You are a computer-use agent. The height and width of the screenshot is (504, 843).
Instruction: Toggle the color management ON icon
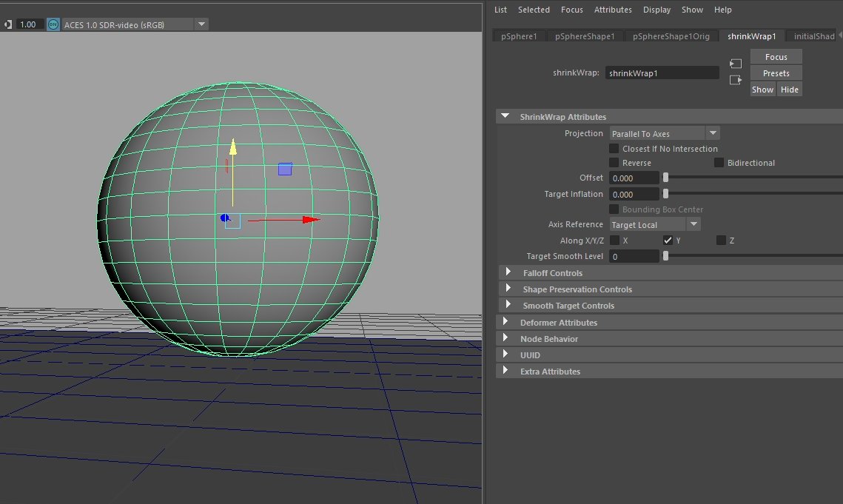click(x=53, y=24)
